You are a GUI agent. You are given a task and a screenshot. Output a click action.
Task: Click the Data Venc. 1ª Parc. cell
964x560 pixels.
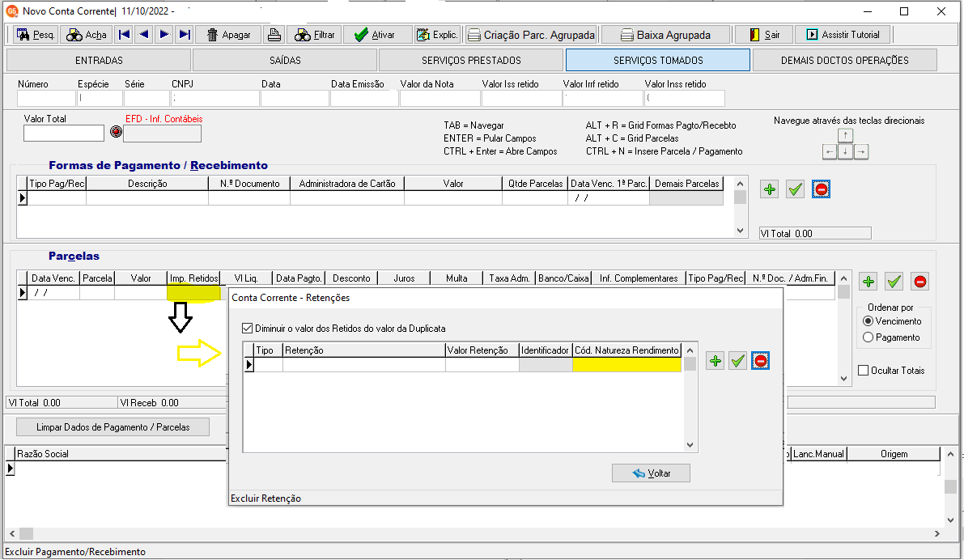coord(609,198)
